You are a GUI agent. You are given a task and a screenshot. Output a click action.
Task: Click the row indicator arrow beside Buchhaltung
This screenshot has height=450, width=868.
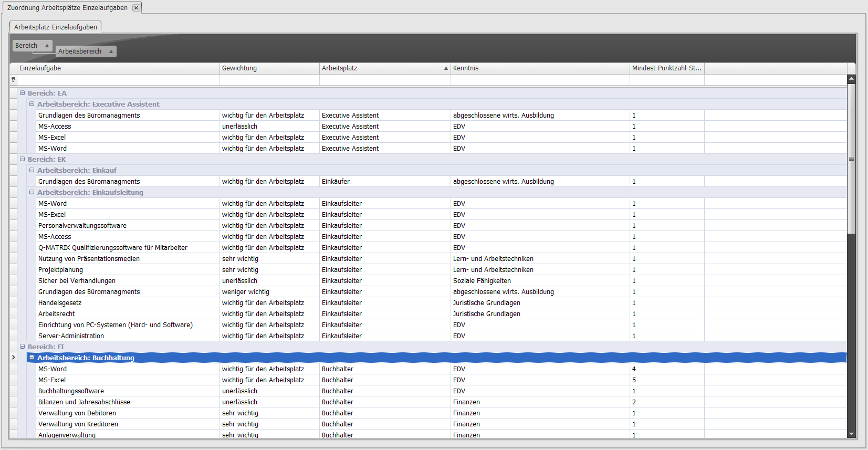click(13, 358)
